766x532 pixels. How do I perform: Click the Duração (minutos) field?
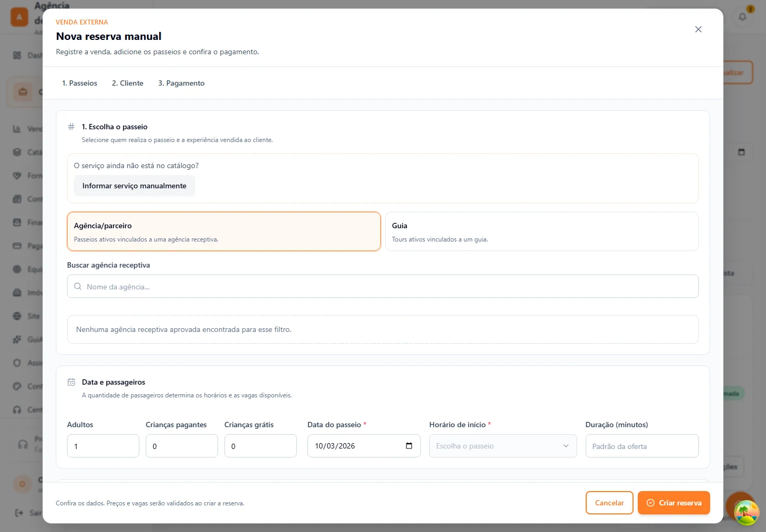click(x=642, y=446)
